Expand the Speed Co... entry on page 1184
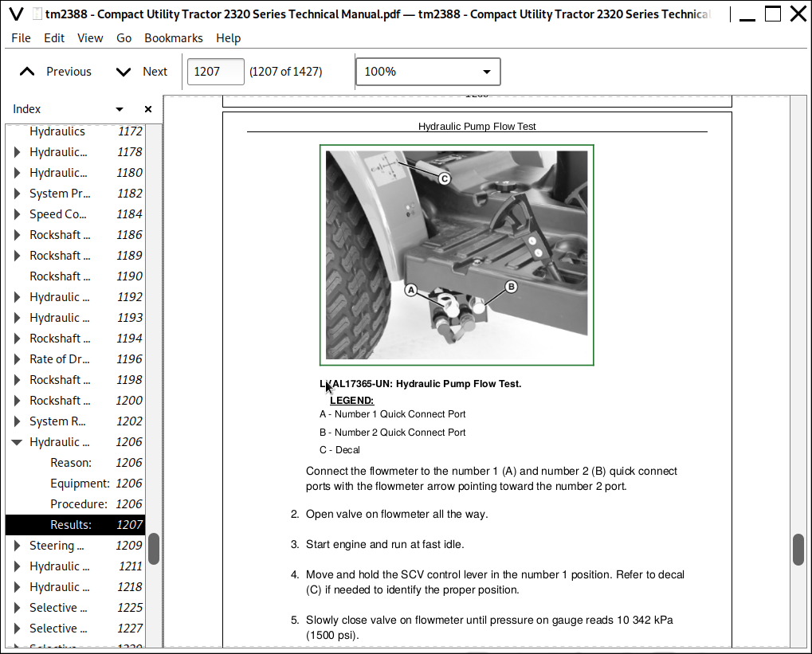 click(17, 214)
